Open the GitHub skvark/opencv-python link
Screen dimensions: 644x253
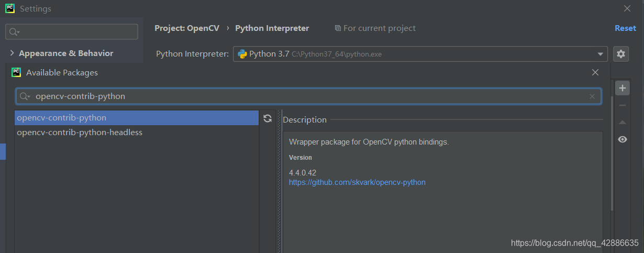[357, 182]
